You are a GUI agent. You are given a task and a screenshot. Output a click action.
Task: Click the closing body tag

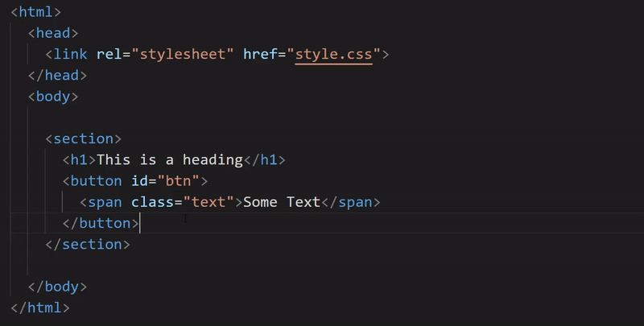(x=57, y=287)
